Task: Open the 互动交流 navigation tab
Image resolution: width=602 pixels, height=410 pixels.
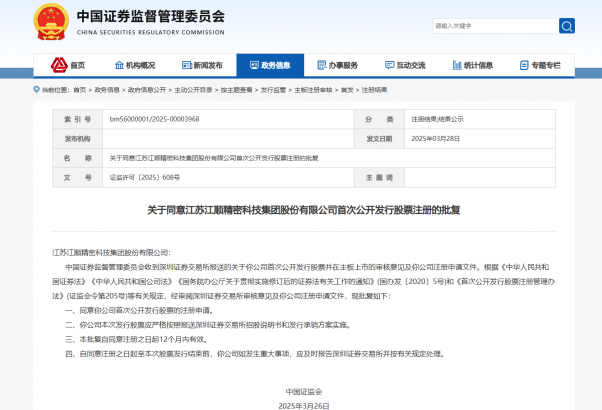Action: (405, 65)
